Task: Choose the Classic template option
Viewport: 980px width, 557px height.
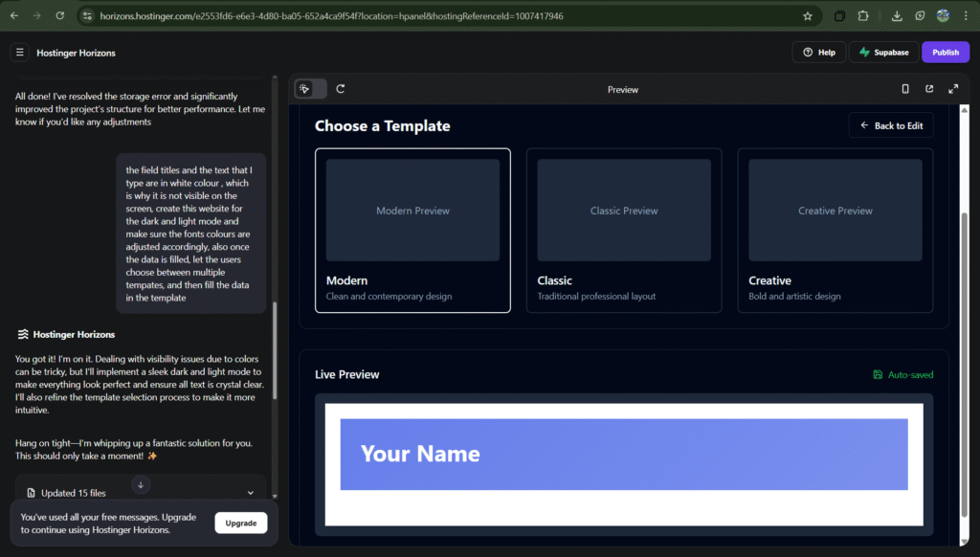Action: pos(624,230)
